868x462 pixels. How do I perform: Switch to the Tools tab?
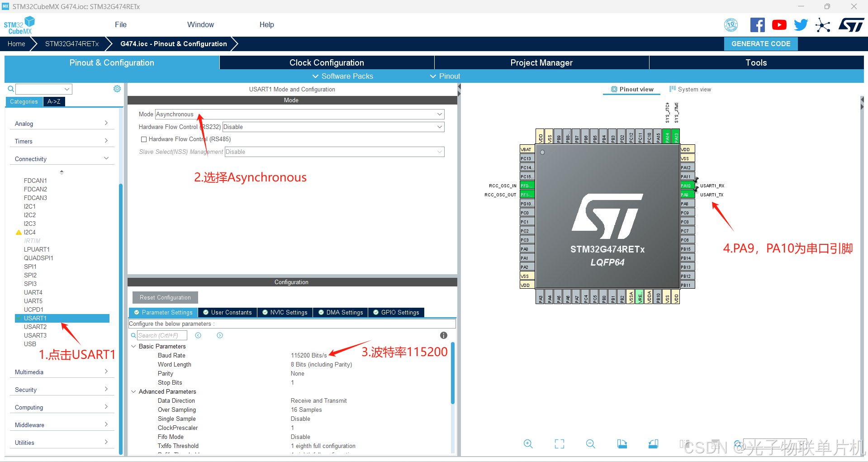click(x=756, y=62)
